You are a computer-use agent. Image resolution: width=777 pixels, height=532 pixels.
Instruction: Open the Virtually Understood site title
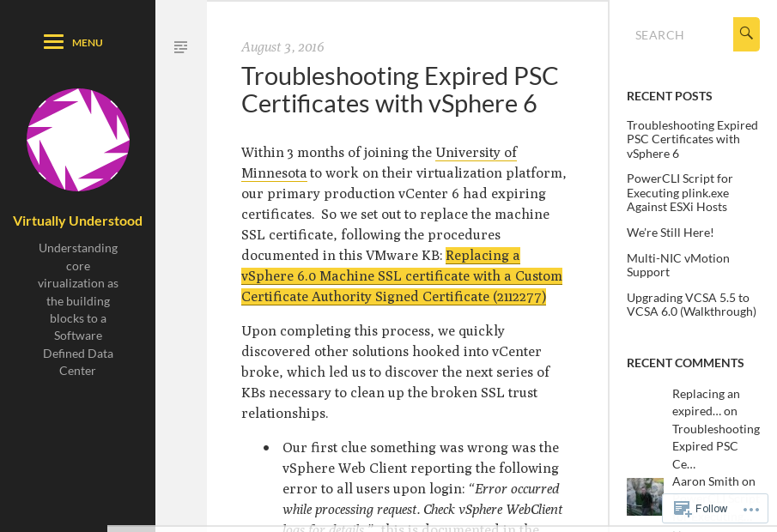[78, 221]
